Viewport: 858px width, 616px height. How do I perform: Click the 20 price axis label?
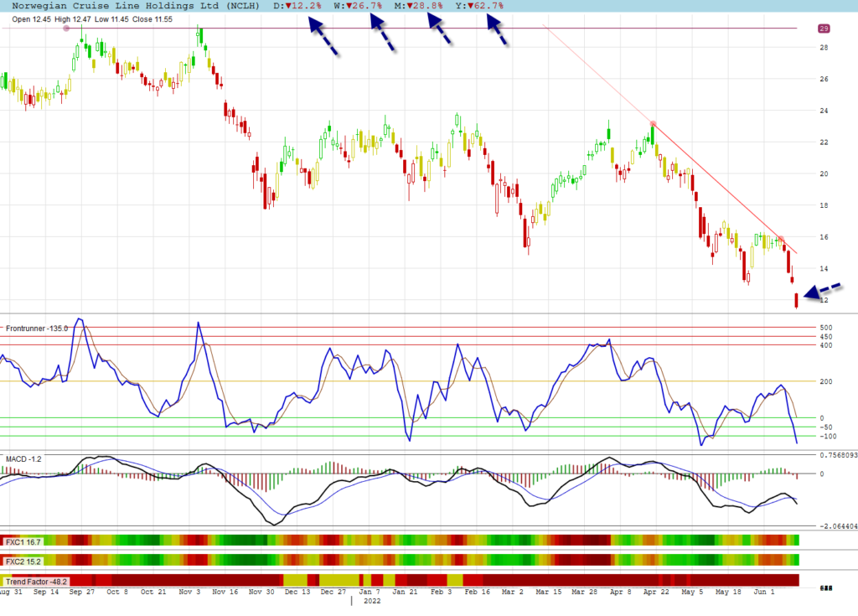point(824,173)
